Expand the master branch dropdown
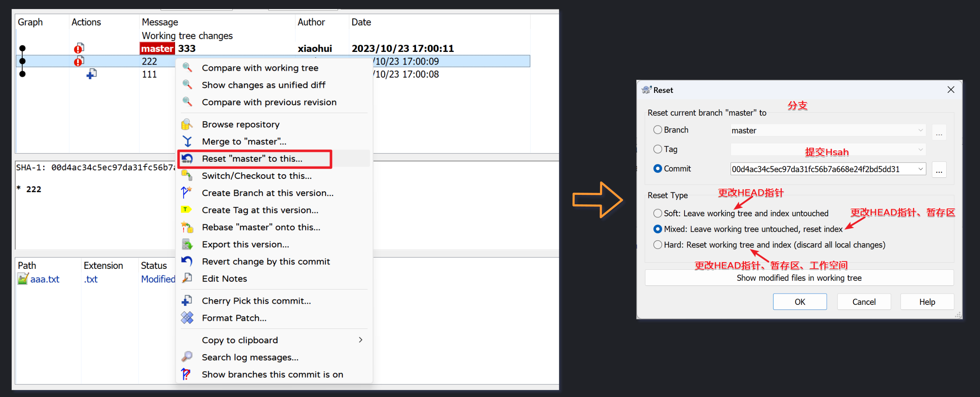The height and width of the screenshot is (397, 980). pos(920,130)
